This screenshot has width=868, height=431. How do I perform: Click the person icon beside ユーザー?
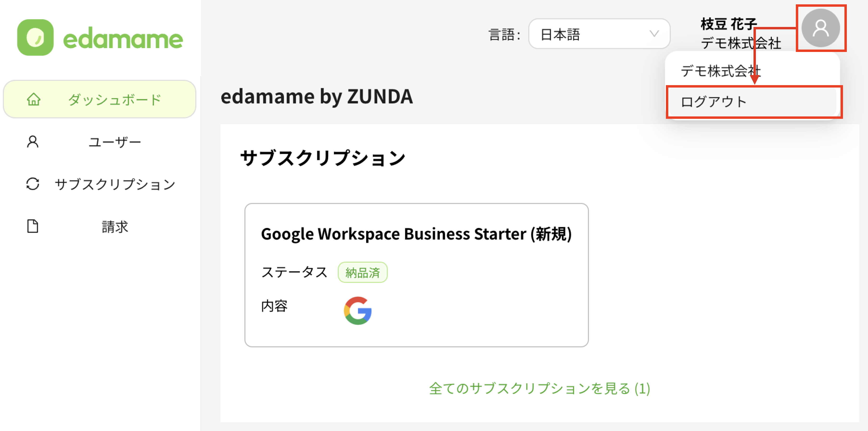33,142
